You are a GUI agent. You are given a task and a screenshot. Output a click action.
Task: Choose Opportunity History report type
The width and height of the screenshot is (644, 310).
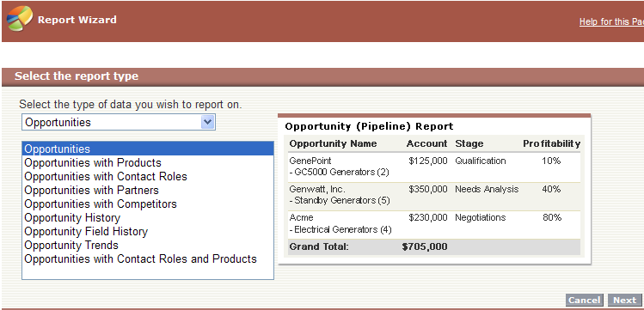[72, 218]
